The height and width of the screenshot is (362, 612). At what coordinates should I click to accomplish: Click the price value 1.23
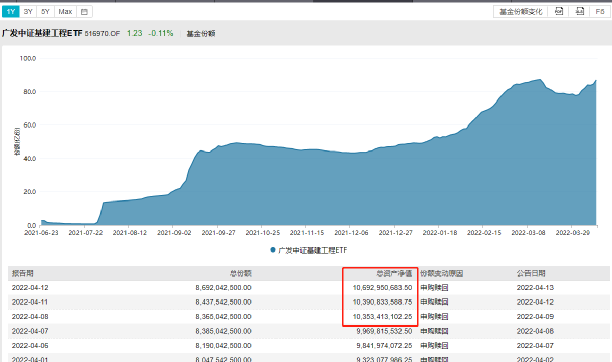(x=135, y=34)
